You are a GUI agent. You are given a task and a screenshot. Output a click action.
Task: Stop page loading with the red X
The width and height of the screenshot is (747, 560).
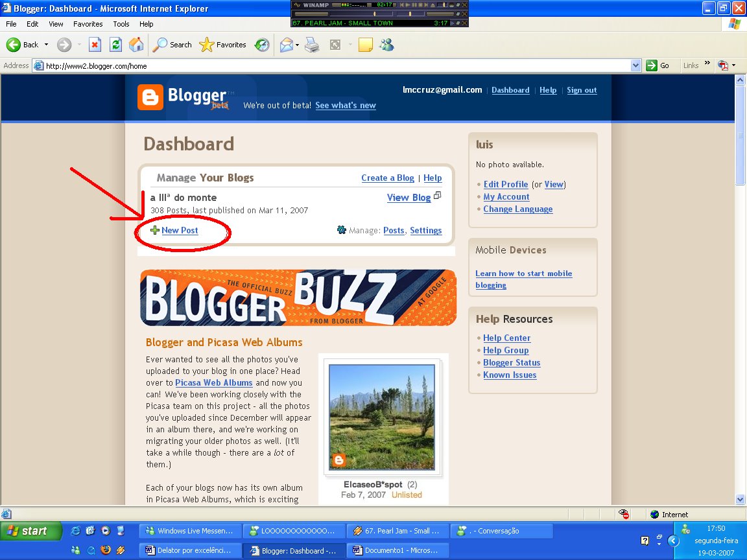(95, 45)
